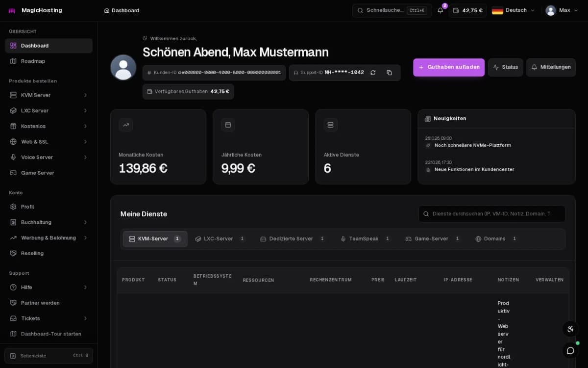588x368 pixels.
Task: Click the Monatliche Kosten card
Action: (x=158, y=147)
